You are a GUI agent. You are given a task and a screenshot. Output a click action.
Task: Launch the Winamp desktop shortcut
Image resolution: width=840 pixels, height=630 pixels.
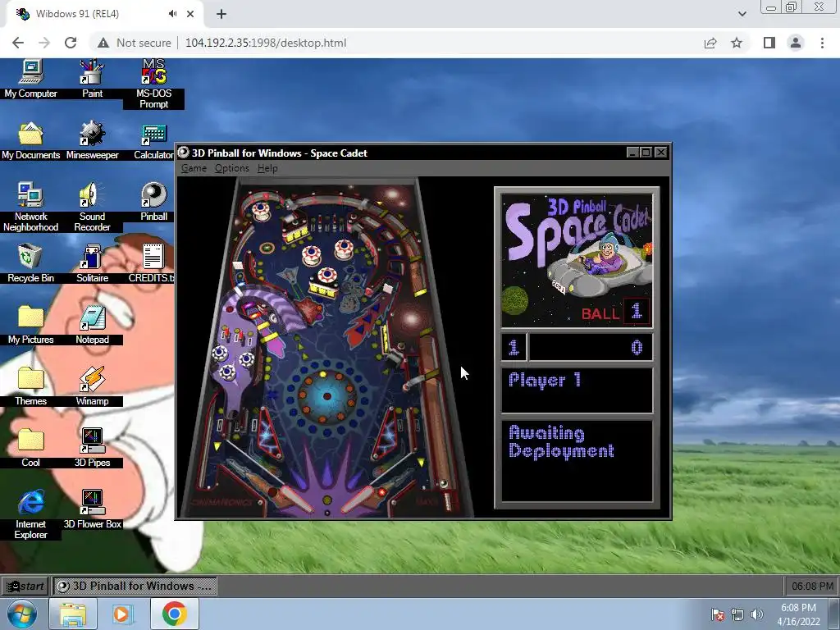click(92, 387)
